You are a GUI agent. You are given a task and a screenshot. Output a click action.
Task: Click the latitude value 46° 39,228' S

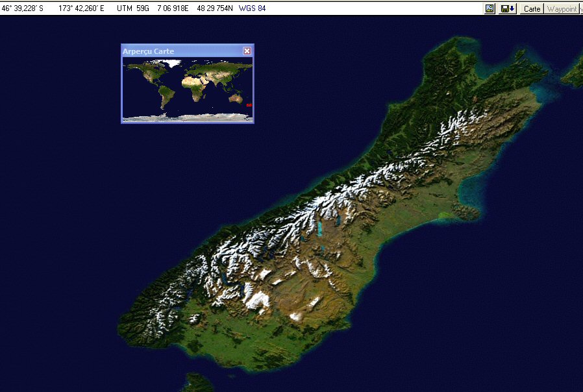[22, 8]
